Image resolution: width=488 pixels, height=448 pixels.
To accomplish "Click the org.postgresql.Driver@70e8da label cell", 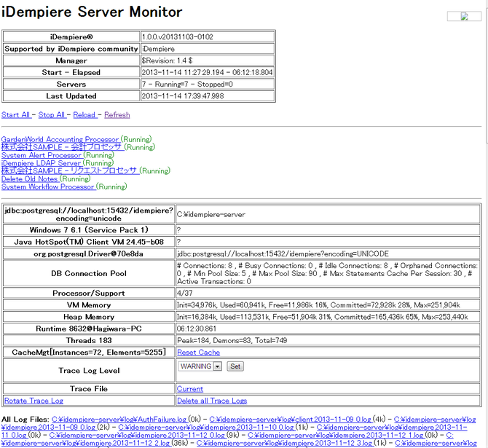I will [89, 254].
